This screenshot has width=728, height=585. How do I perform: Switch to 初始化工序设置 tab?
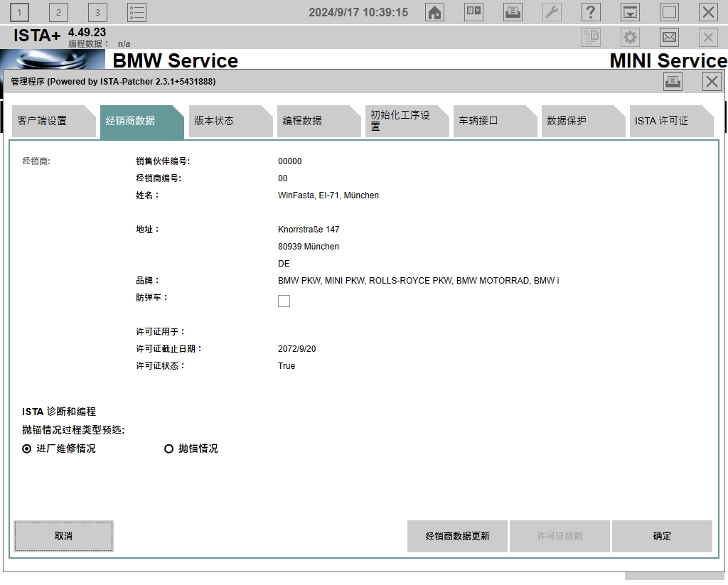[407, 121]
